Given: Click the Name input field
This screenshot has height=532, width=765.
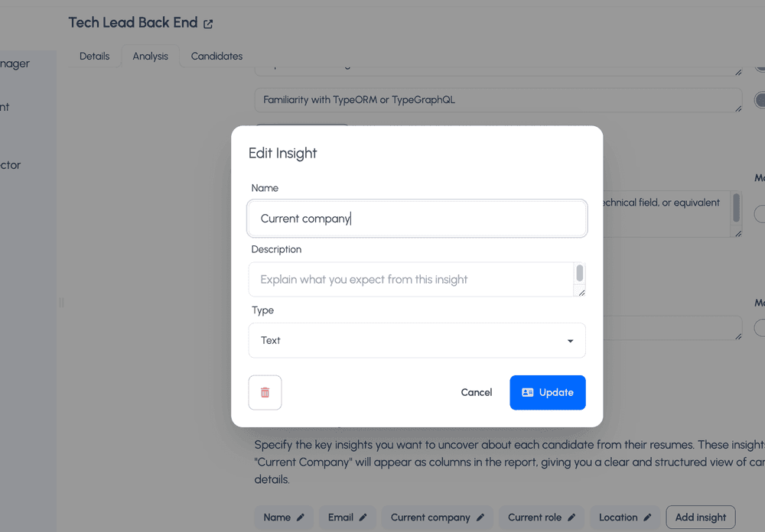Looking at the screenshot, I should pyautogui.click(x=417, y=219).
